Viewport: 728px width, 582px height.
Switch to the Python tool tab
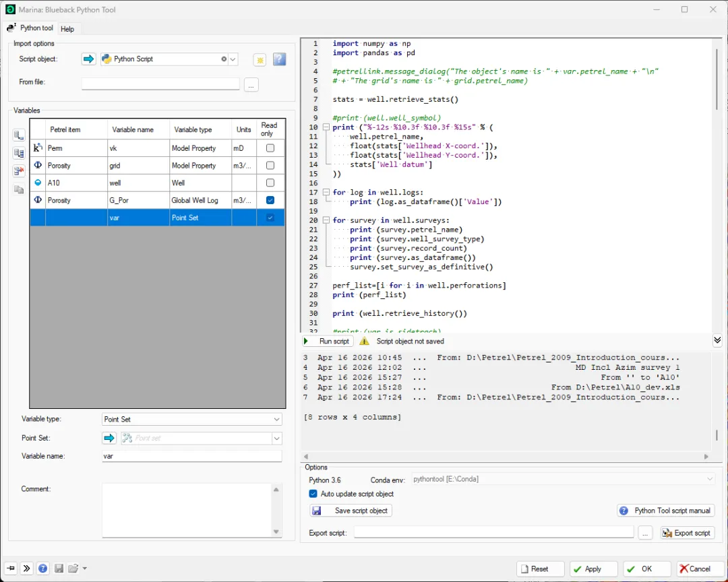(x=30, y=28)
